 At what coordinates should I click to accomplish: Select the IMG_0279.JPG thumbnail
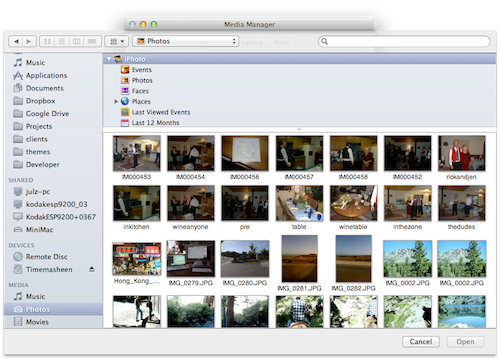click(191, 259)
